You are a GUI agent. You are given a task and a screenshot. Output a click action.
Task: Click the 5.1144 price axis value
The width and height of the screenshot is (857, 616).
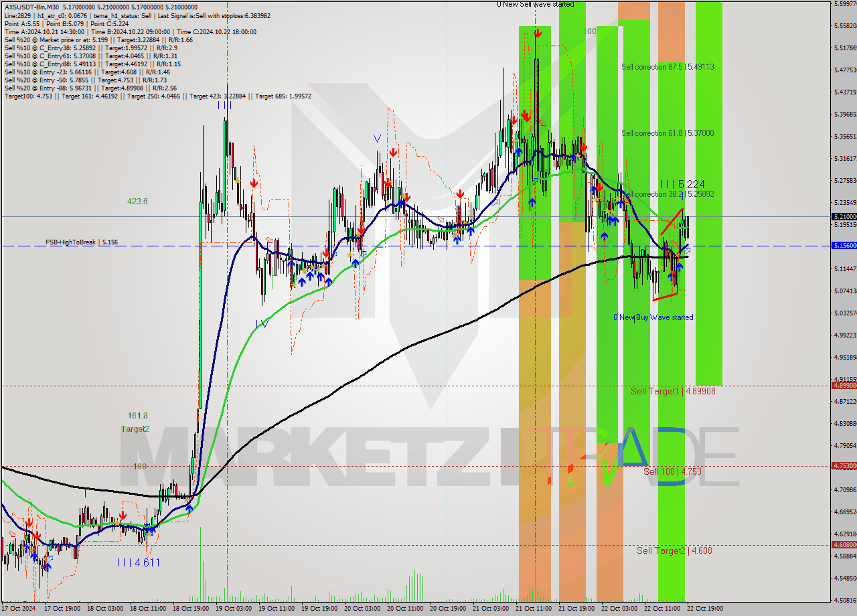point(844,268)
